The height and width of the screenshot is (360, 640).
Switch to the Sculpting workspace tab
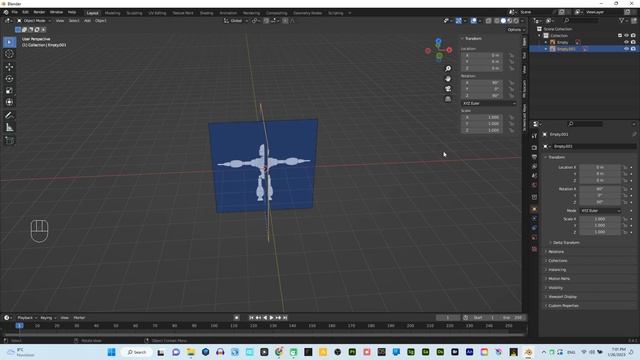(134, 13)
